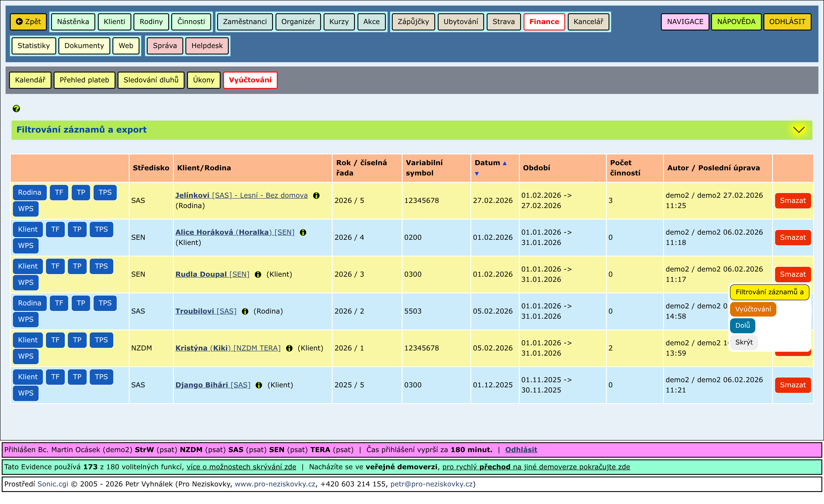Image resolution: width=824 pixels, height=504 pixels.
Task: Click info icon beside Django Bihári
Action: (259, 385)
